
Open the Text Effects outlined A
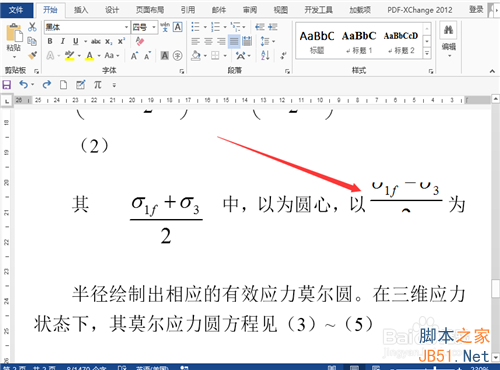(x=50, y=55)
